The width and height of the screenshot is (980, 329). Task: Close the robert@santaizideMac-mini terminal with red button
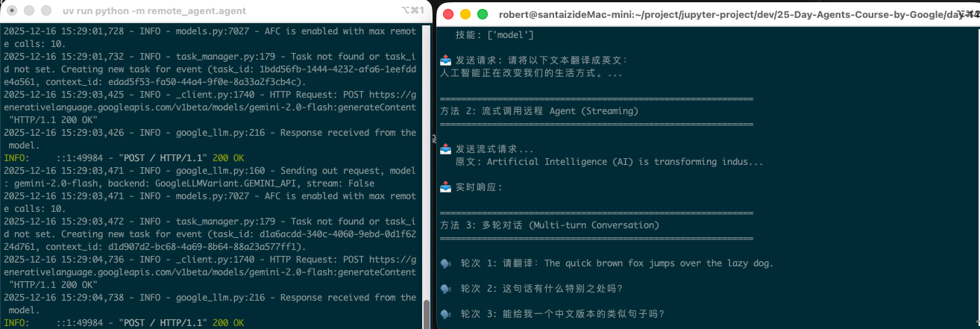pyautogui.click(x=450, y=14)
